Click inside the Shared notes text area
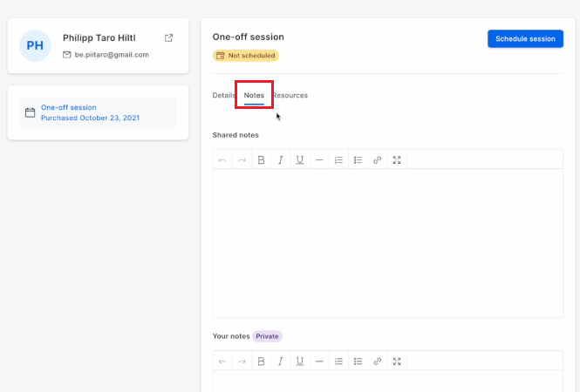 point(387,243)
